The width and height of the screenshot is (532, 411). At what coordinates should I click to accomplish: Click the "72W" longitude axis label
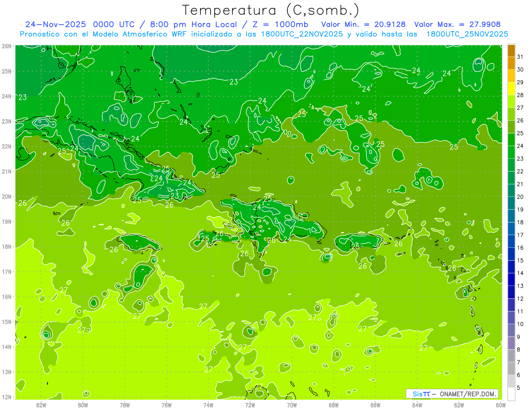pyautogui.click(x=250, y=405)
